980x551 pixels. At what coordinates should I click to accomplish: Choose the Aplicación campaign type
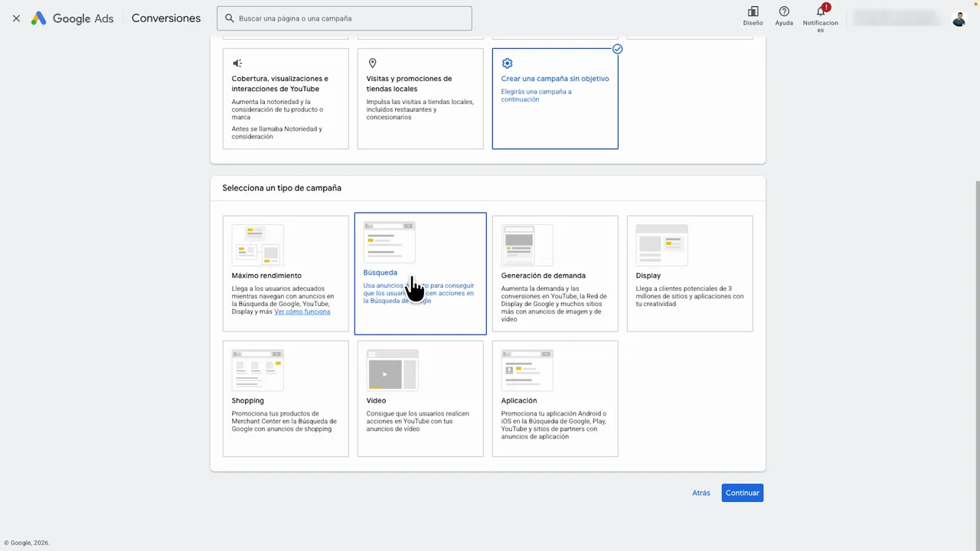tap(555, 399)
